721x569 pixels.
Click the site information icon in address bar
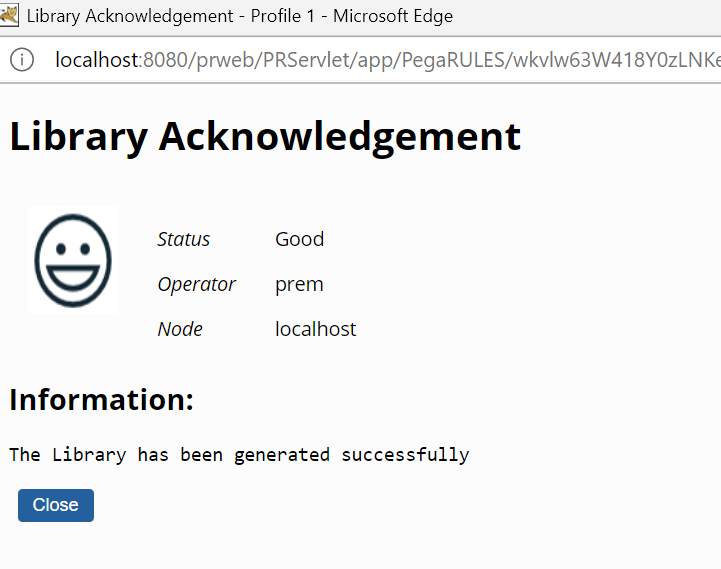coord(22,60)
